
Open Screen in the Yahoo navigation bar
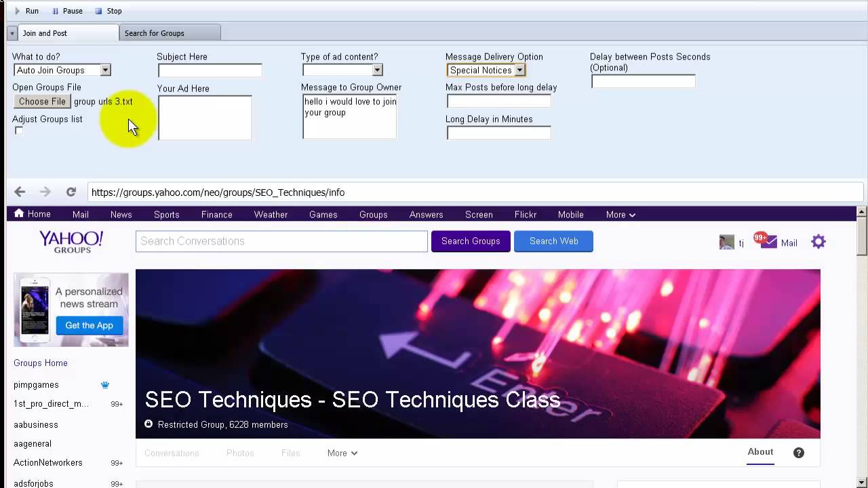pyautogui.click(x=479, y=214)
